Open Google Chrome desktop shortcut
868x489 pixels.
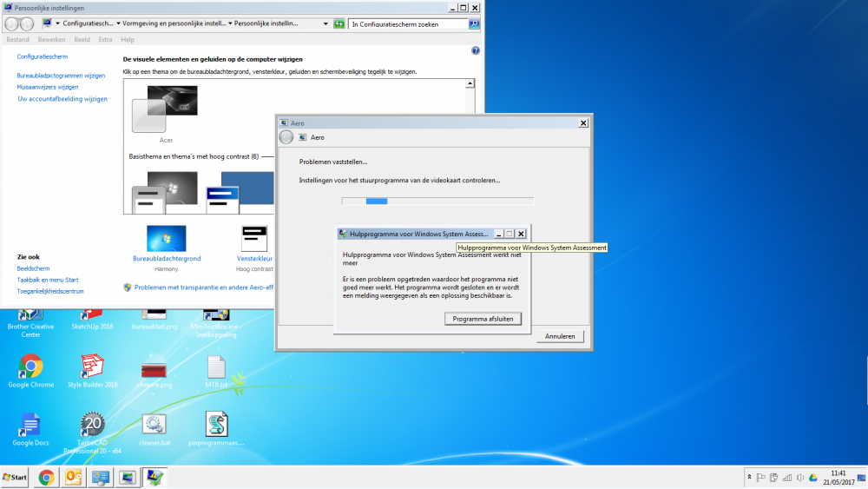[x=30, y=367]
